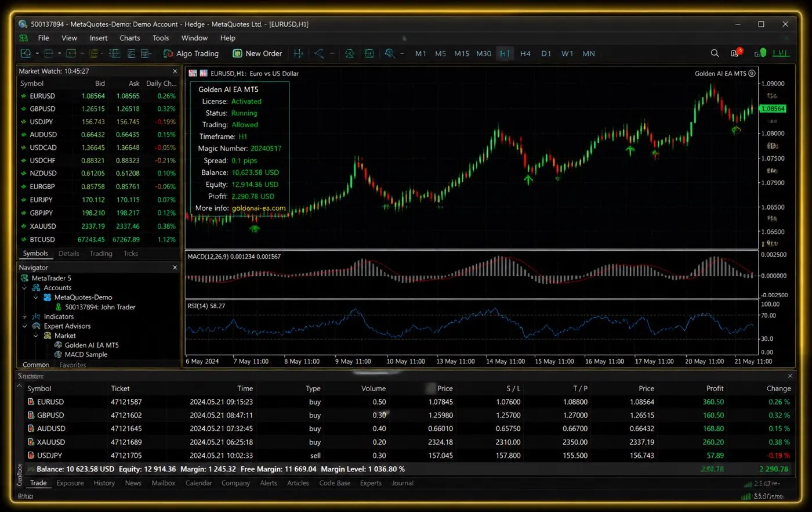This screenshot has height=512, width=812.
Task: Open the History tab in Toolbox
Action: (104, 483)
